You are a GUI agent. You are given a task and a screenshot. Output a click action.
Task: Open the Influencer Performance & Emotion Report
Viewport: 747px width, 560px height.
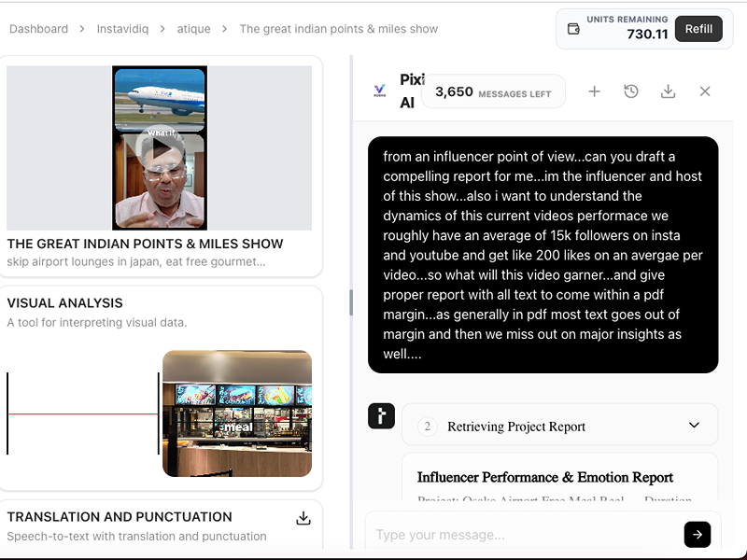pos(544,477)
